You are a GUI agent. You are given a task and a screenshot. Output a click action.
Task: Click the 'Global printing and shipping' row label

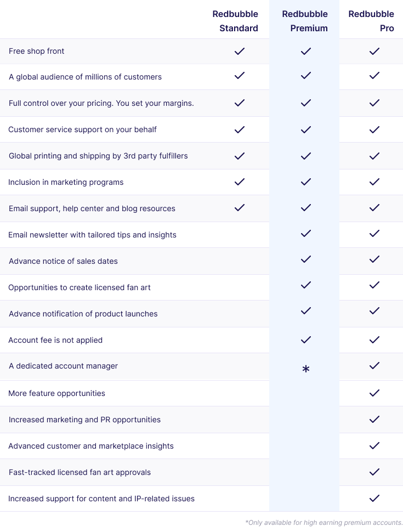coord(98,156)
